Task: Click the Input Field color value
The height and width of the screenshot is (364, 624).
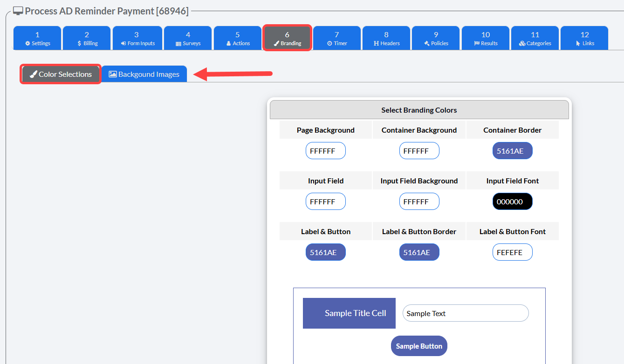Action: [326, 202]
